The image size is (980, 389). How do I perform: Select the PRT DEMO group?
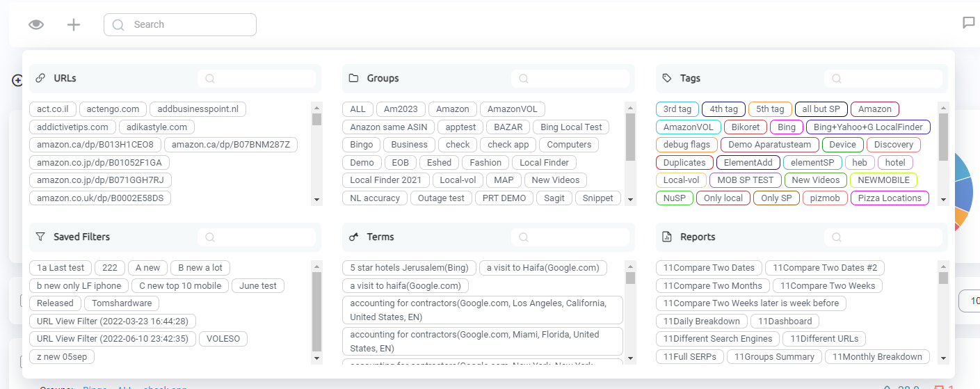click(x=504, y=198)
